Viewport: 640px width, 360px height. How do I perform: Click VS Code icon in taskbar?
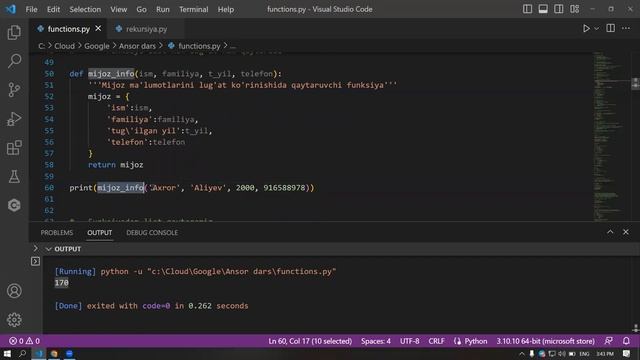coord(39,353)
